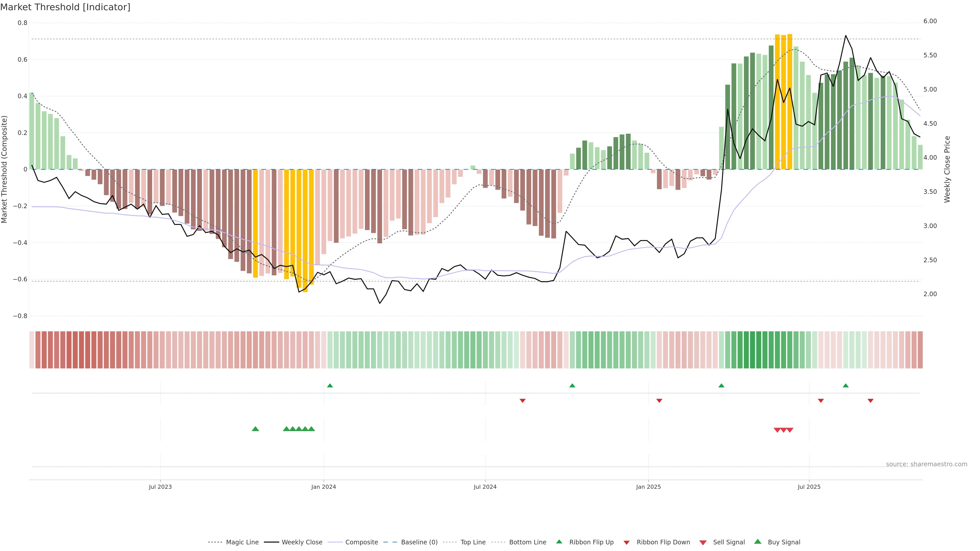Click the last green Ribbon Flip Up marker

(x=846, y=386)
